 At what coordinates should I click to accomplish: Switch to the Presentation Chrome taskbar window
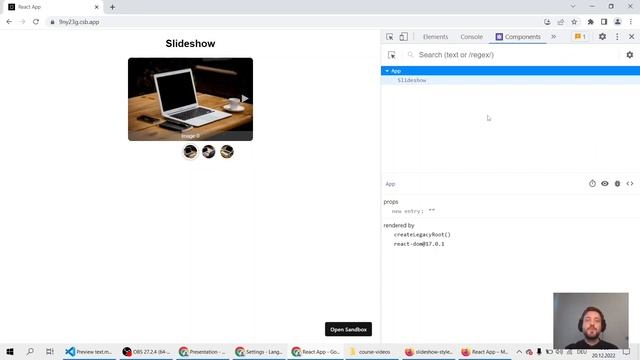[x=202, y=351]
